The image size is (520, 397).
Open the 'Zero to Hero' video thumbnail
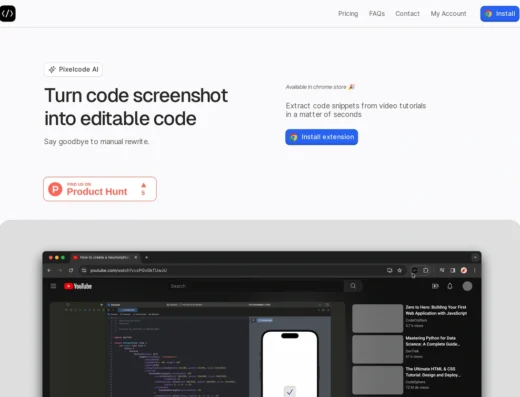click(378, 318)
